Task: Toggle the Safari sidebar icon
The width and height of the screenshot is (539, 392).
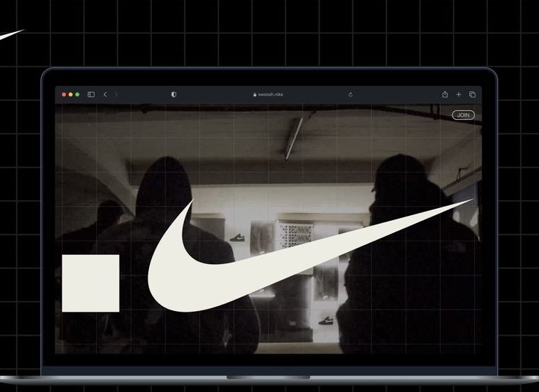Action: pos(91,94)
